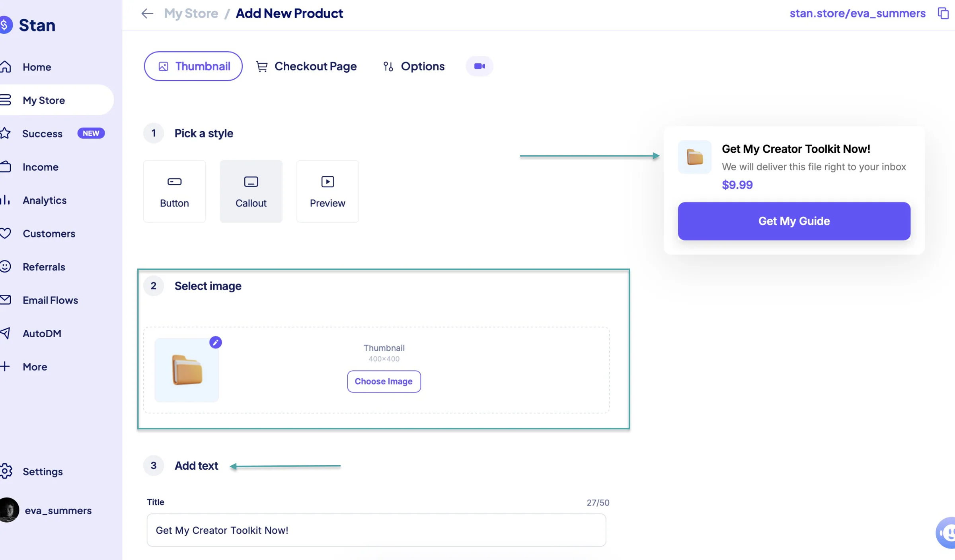Switch to the Checkout Page tab
Viewport: 955px width, 560px height.
click(x=306, y=66)
